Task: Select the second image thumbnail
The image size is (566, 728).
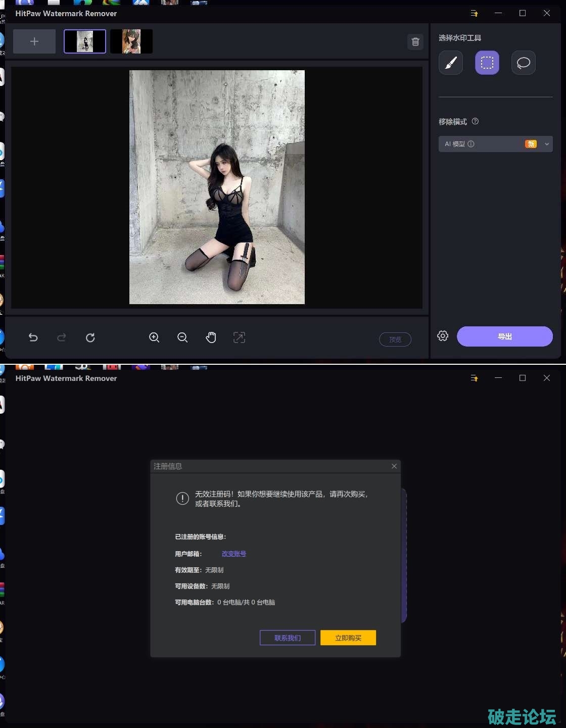Action: pos(131,41)
